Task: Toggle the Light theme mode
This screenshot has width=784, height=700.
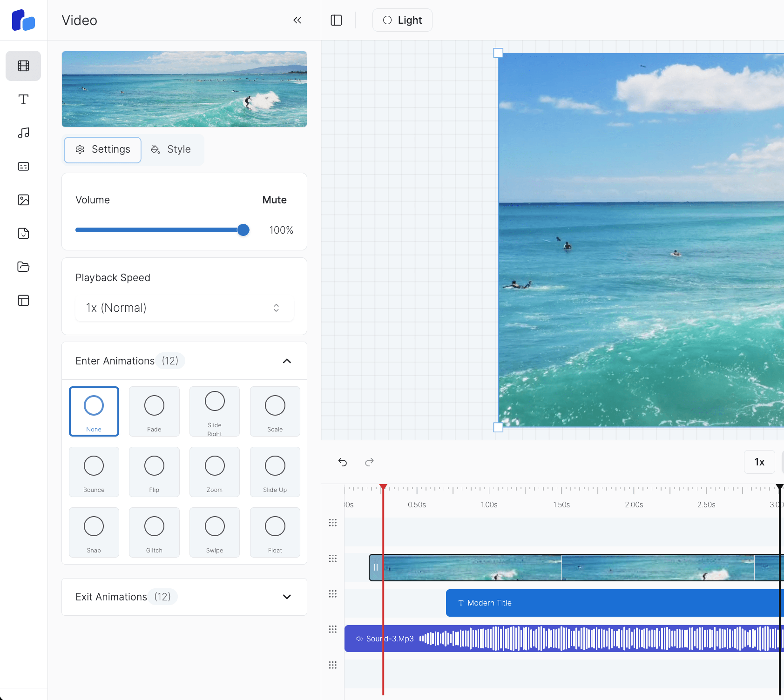Action: [402, 20]
